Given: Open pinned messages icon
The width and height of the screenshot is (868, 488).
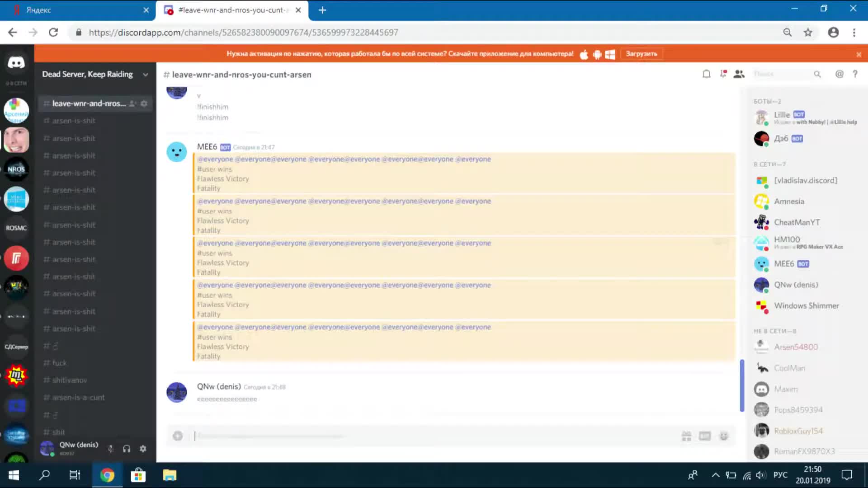Looking at the screenshot, I should (x=723, y=74).
